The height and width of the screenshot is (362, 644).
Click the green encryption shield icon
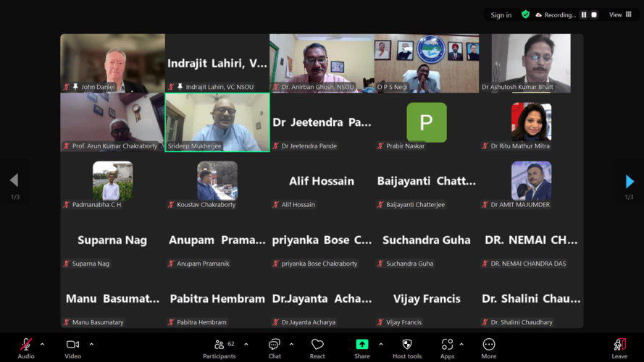526,14
